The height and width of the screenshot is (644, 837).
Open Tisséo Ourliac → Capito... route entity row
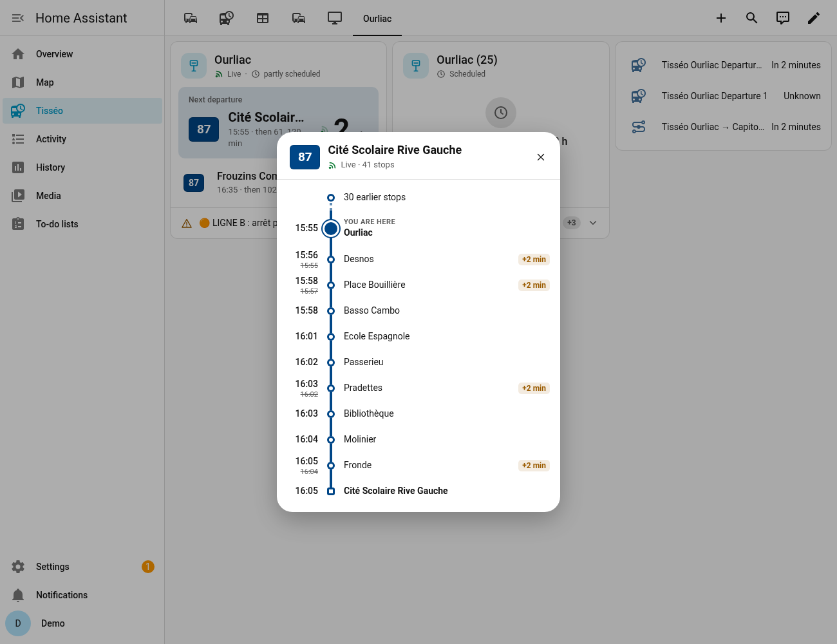[724, 127]
